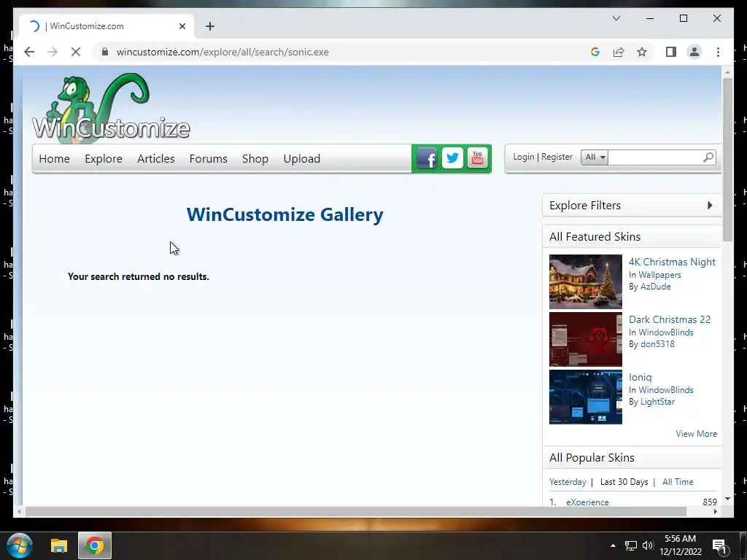Open Dark Christmas 22 skin link
Viewport: 747px width, 560px height.
coord(670,319)
